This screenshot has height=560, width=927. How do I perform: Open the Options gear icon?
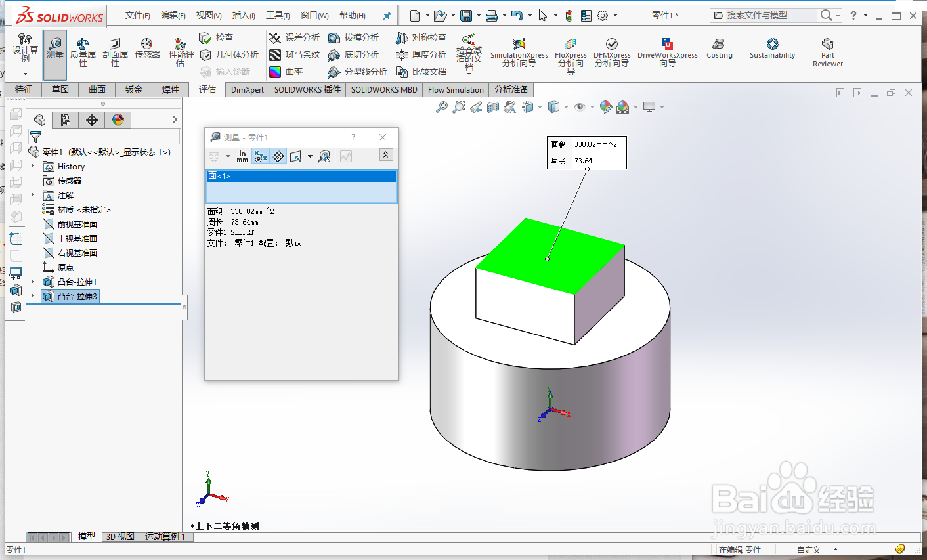coord(603,15)
